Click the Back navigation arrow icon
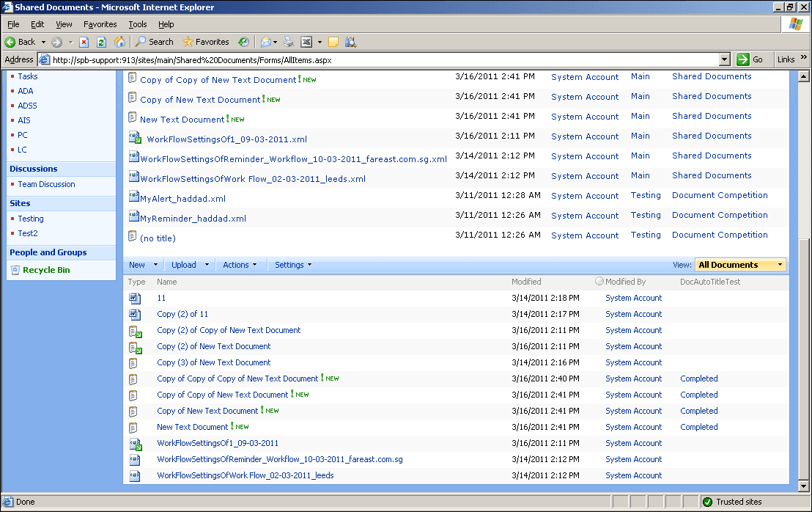This screenshot has width=812, height=512. click(10, 42)
